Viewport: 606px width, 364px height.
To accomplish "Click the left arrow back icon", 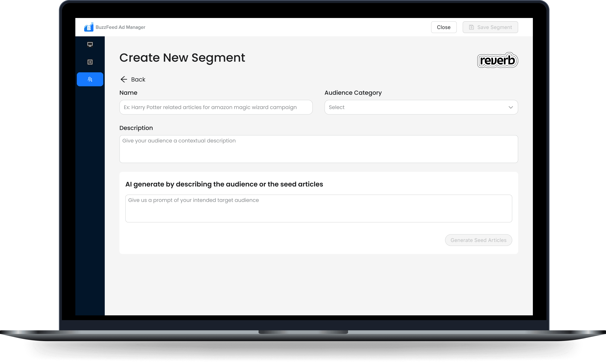I will tap(123, 79).
